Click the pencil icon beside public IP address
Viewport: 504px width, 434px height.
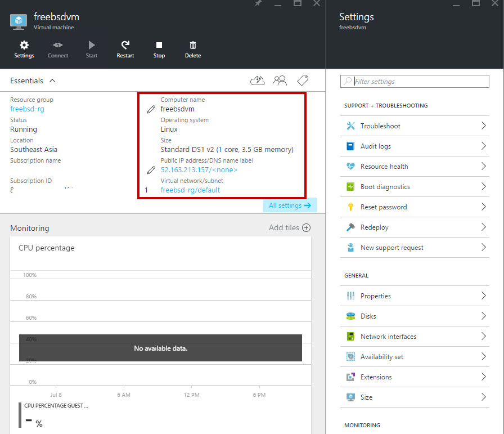[x=151, y=170]
